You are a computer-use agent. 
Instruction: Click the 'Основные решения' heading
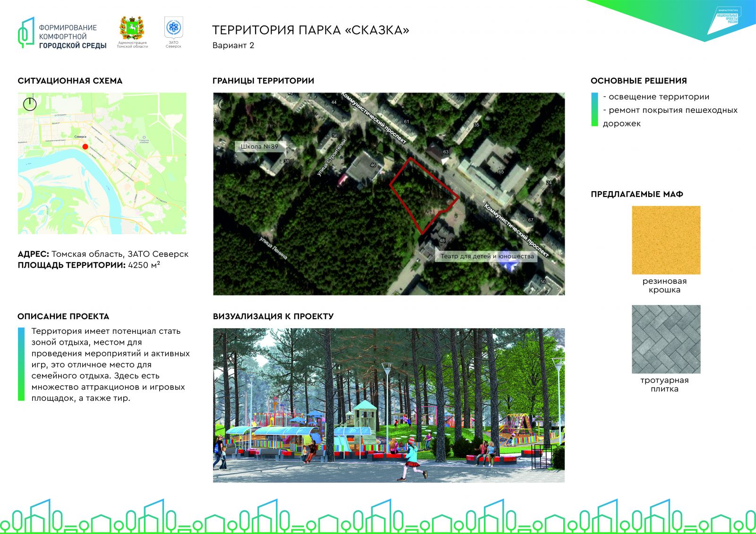coord(638,81)
